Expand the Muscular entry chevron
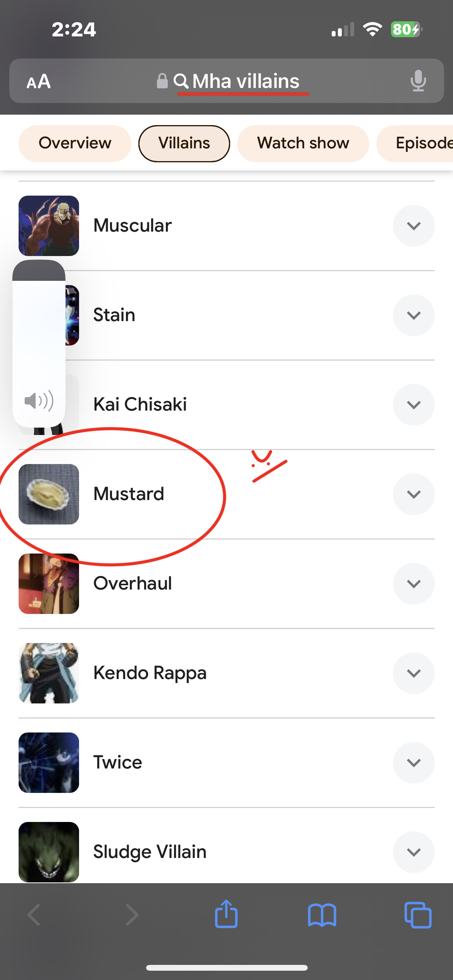This screenshot has height=980, width=453. (x=413, y=226)
